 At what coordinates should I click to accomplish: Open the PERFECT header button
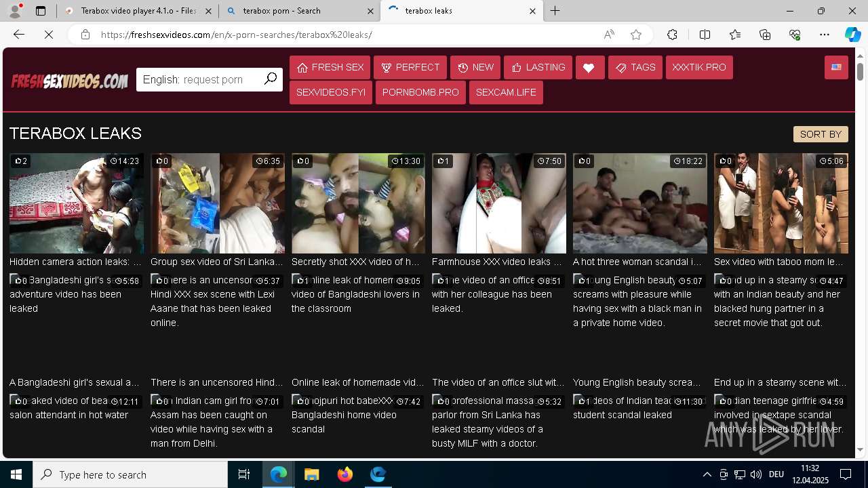(410, 67)
